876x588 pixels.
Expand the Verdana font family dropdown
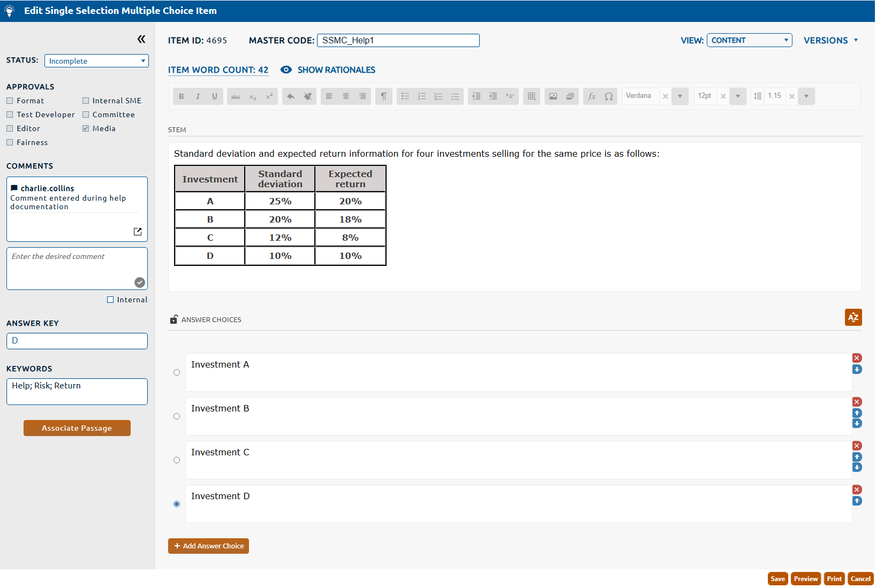679,96
